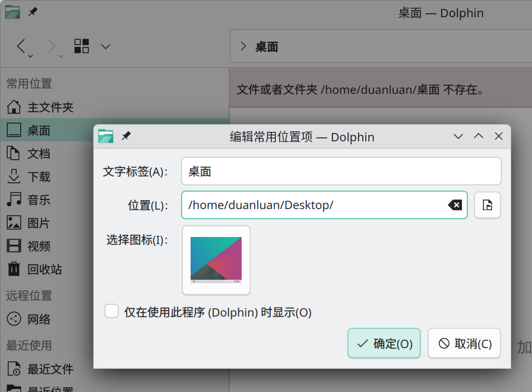Open the view mode dropdown arrow

106,46
